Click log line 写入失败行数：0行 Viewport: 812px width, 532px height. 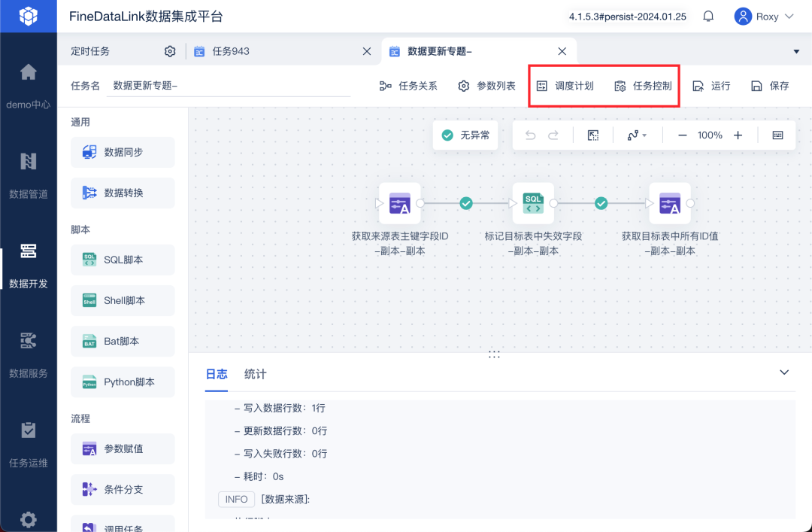click(x=280, y=454)
